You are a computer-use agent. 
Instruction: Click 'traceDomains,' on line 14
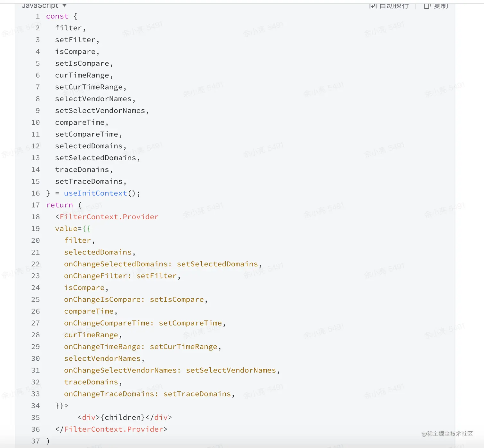tap(84, 170)
